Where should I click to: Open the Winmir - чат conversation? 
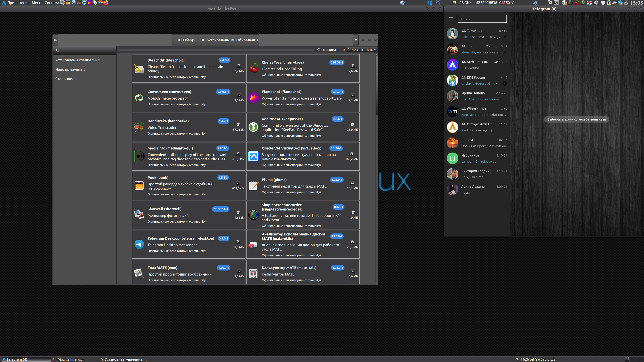pos(477,112)
